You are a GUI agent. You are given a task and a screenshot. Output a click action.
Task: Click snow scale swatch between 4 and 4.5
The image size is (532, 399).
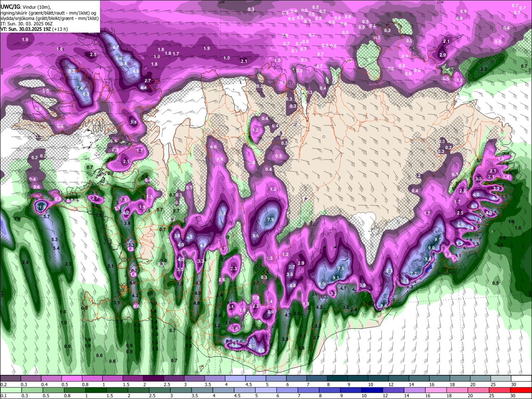click(x=235, y=379)
